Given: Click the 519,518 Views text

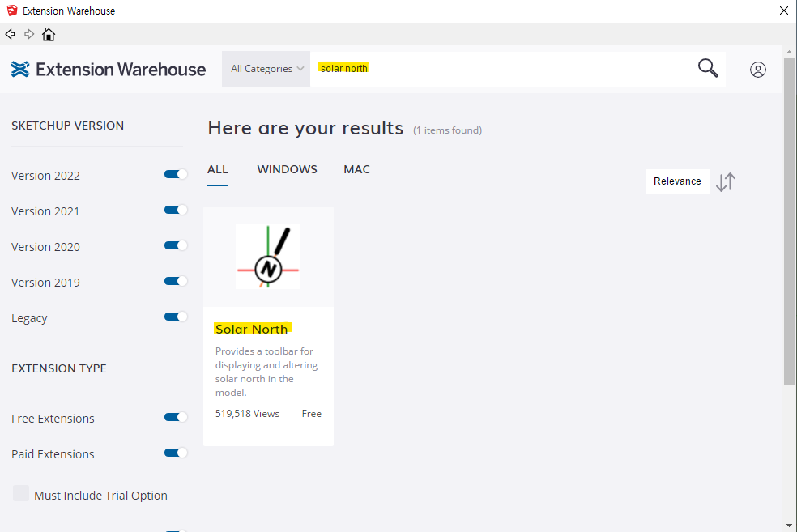Looking at the screenshot, I should pos(247,414).
